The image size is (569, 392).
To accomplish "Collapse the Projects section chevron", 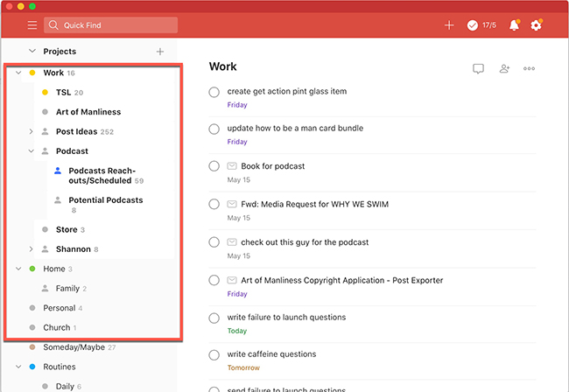I will [x=32, y=51].
